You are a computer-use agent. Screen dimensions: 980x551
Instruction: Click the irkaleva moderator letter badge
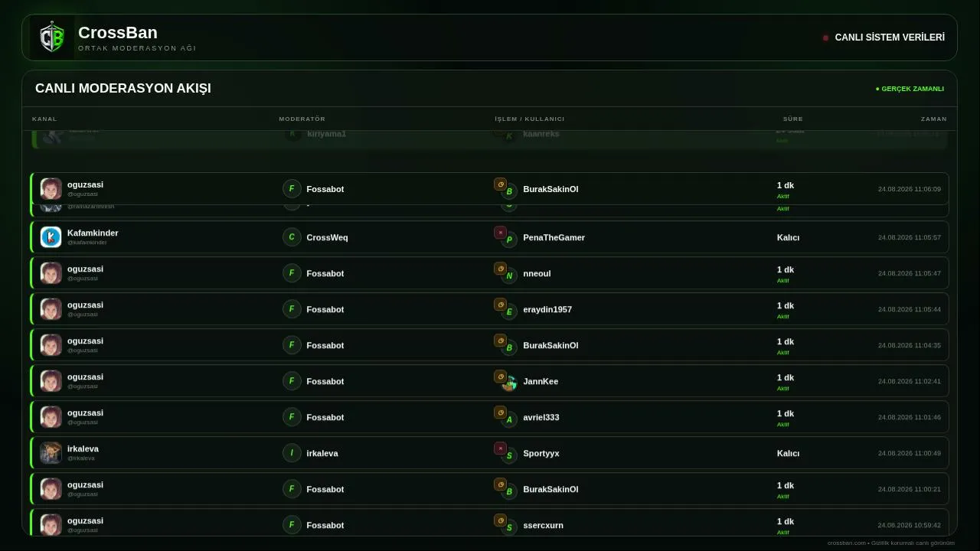tap(292, 453)
